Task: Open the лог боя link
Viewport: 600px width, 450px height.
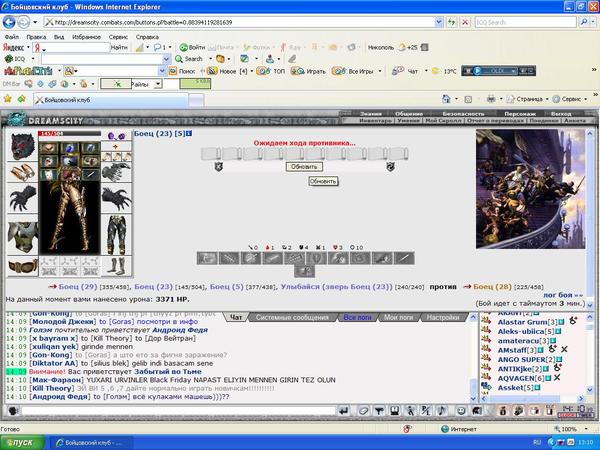Action: pos(563,295)
